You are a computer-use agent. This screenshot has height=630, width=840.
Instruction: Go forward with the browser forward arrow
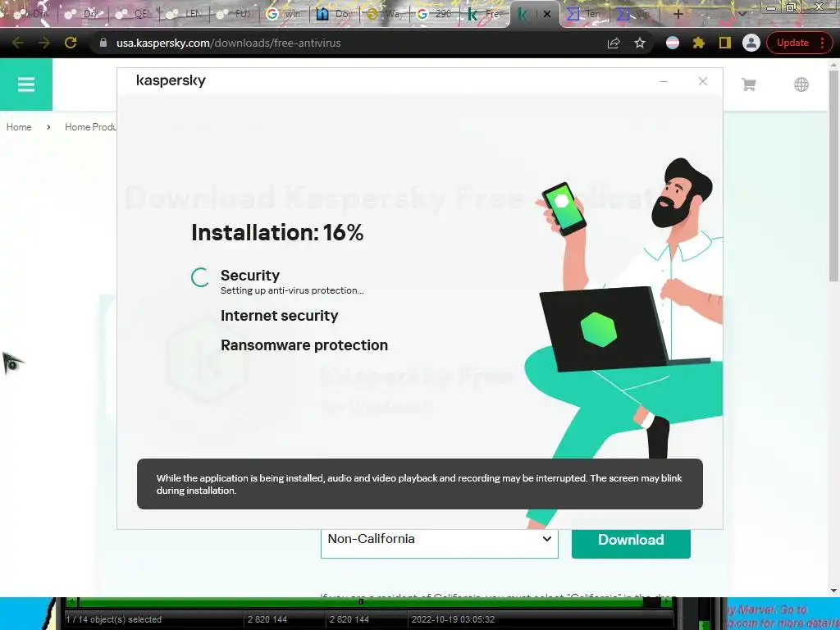coord(44,43)
